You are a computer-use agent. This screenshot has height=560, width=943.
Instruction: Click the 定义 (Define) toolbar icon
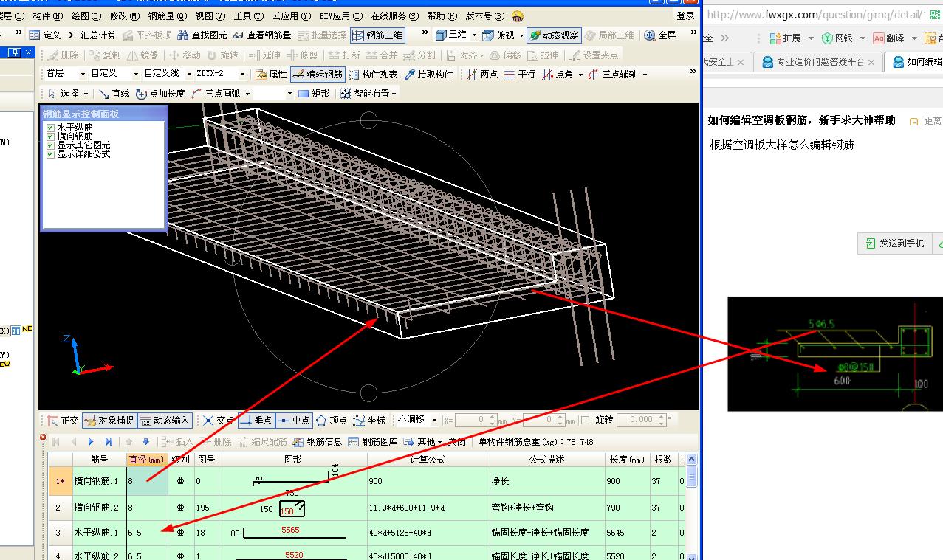pyautogui.click(x=45, y=35)
